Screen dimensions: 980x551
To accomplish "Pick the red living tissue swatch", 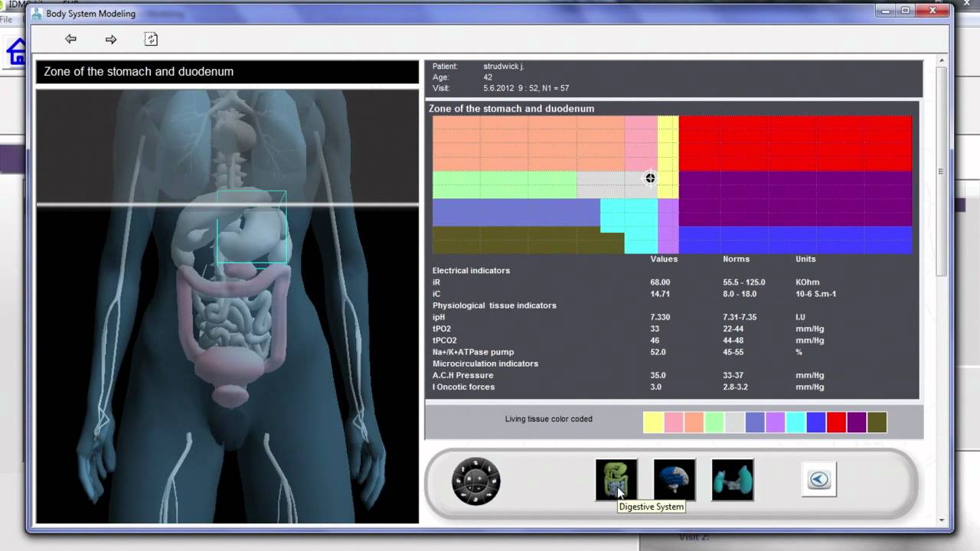I will pyautogui.click(x=836, y=422).
